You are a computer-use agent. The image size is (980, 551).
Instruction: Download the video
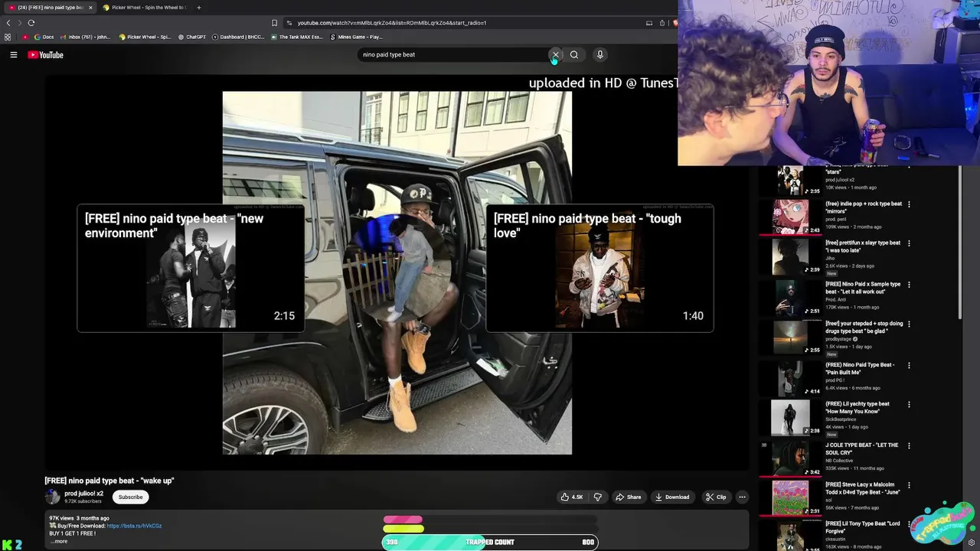click(x=672, y=497)
